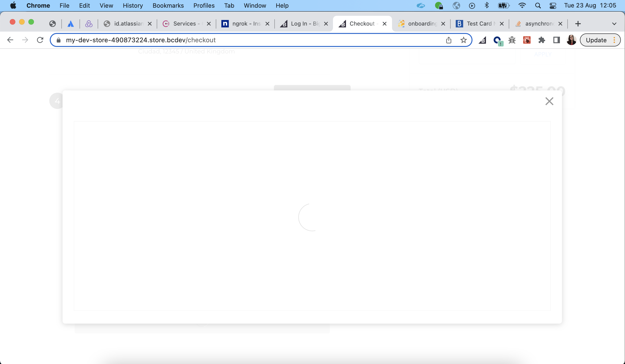This screenshot has height=364, width=625.
Task: Open the debugger bug extension
Action: (512, 40)
